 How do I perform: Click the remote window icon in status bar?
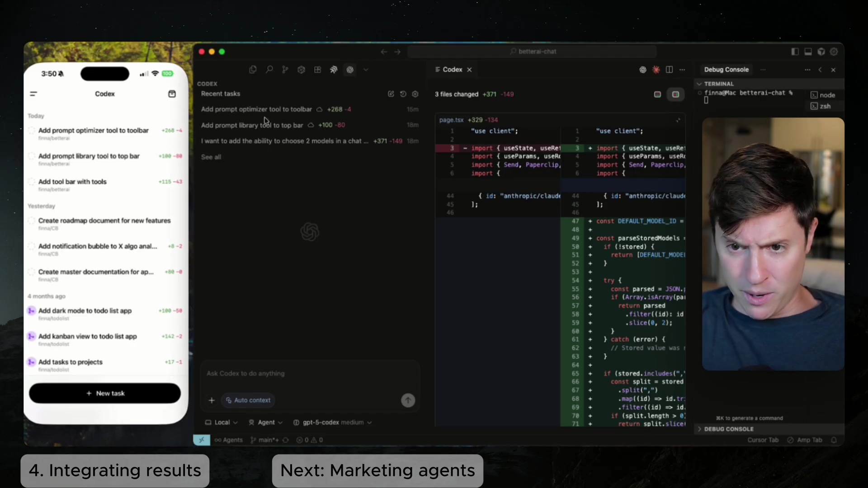pos(202,440)
